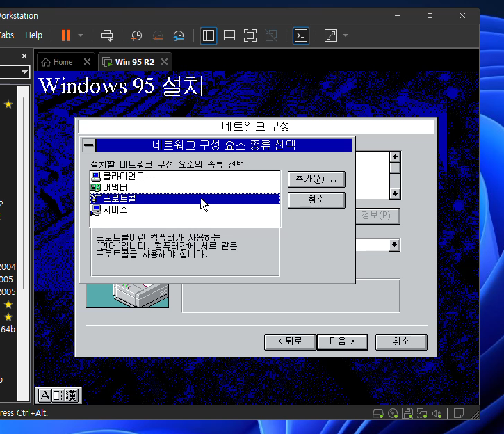Toggle thumbnail bar view icon
The height and width of the screenshot is (434, 504).
(x=229, y=35)
